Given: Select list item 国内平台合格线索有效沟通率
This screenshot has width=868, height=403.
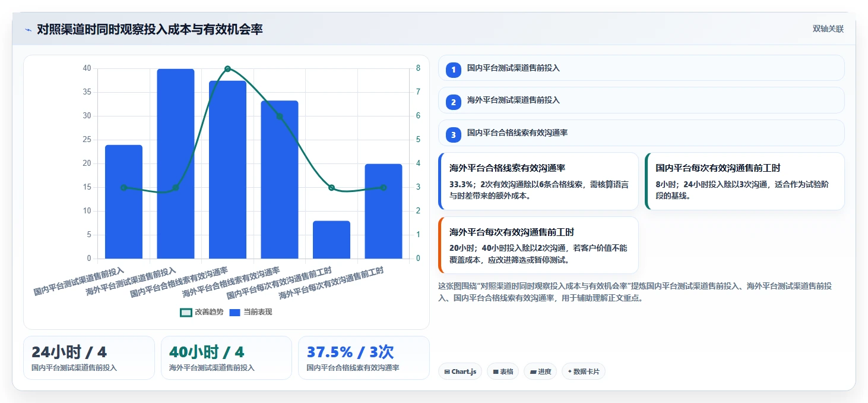Looking at the screenshot, I should pyautogui.click(x=641, y=133).
